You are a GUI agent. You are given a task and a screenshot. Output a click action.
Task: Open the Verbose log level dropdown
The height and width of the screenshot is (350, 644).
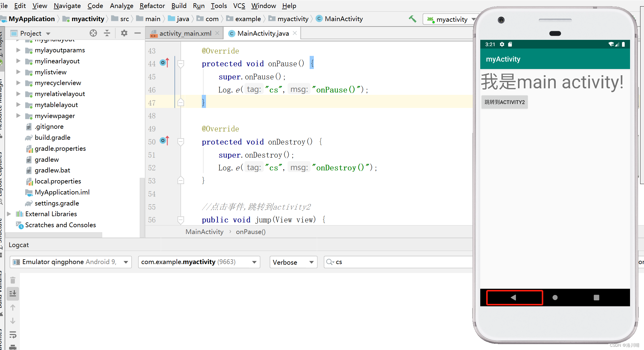[293, 262]
